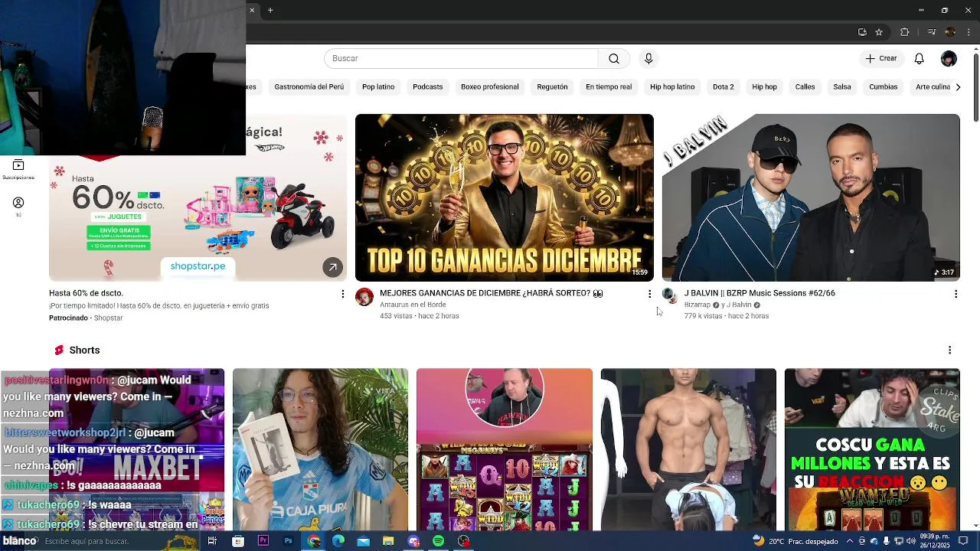980x551 pixels.
Task: Open Suscripciones in the sidebar
Action: pyautogui.click(x=18, y=170)
